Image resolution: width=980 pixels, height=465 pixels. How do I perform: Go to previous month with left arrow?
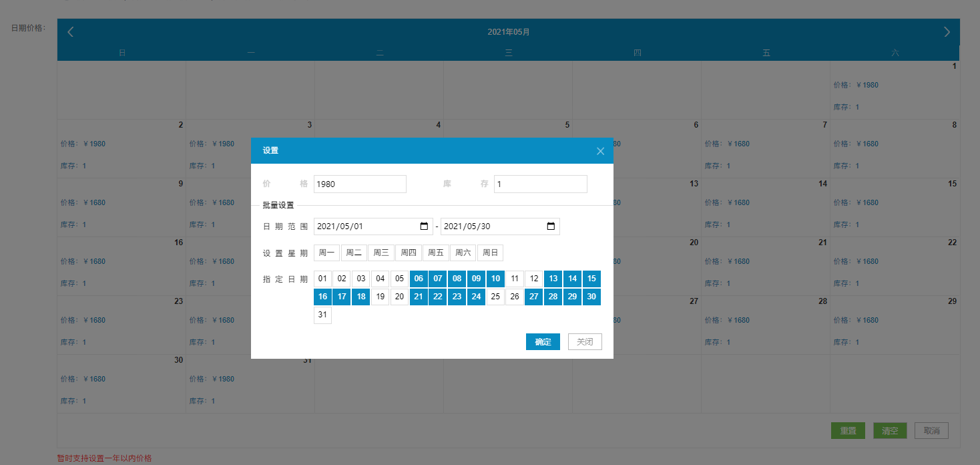coord(71,32)
